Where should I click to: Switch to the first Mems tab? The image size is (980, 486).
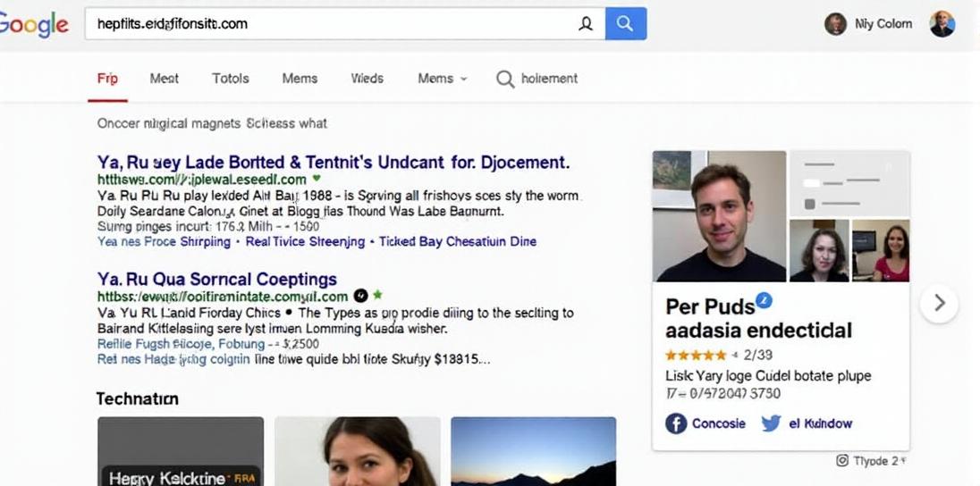tap(300, 79)
